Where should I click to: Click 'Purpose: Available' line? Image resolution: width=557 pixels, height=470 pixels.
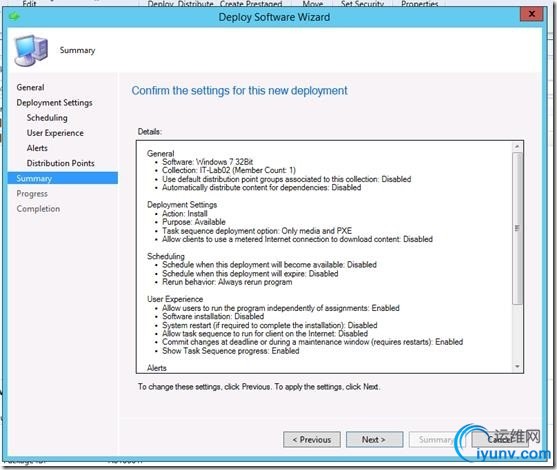pyautogui.click(x=194, y=222)
